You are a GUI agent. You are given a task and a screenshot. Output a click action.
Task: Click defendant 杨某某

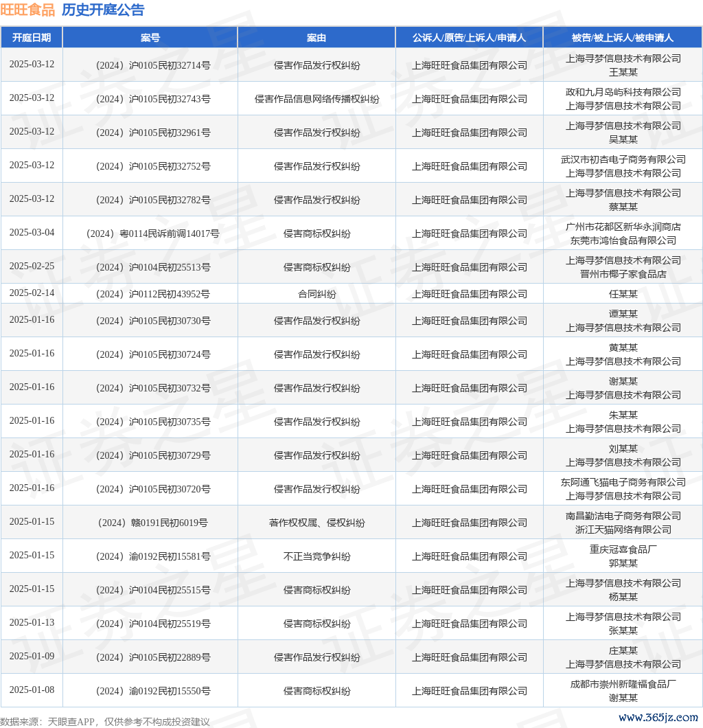[623, 597]
